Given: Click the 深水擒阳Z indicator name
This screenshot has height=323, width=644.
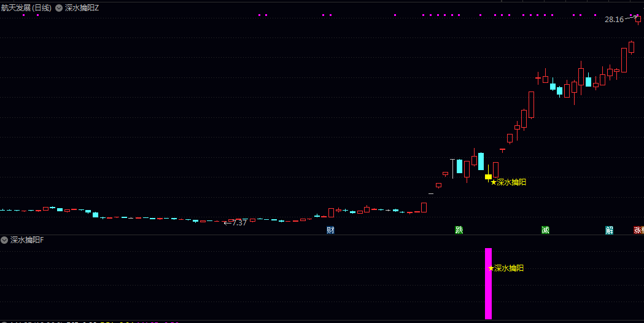Looking at the screenshot, I should pos(82,8).
